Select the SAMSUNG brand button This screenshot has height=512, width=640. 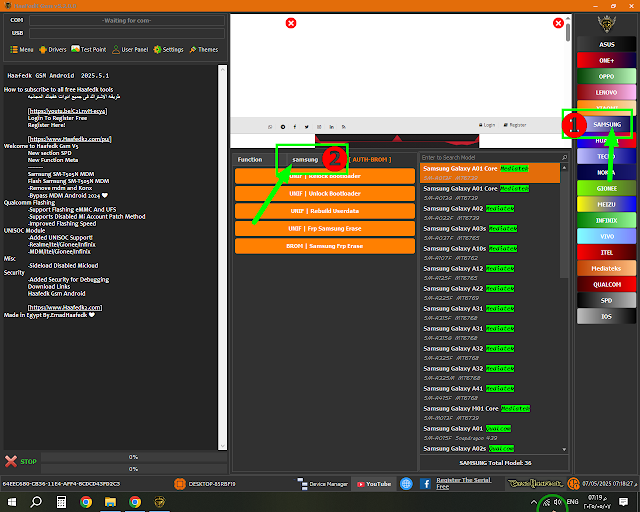607,125
